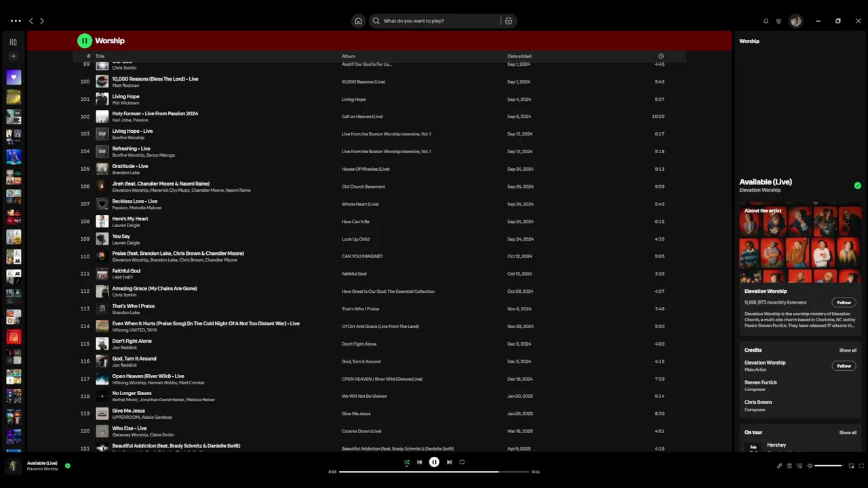Mute the volume speaker icon
Screen dimensions: 868x488
(810, 466)
